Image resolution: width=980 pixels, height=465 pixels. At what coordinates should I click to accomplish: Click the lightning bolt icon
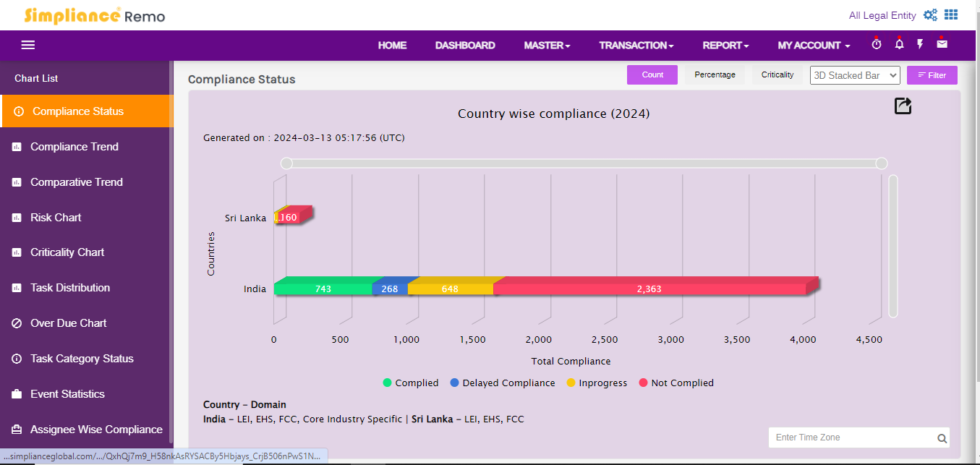(920, 45)
